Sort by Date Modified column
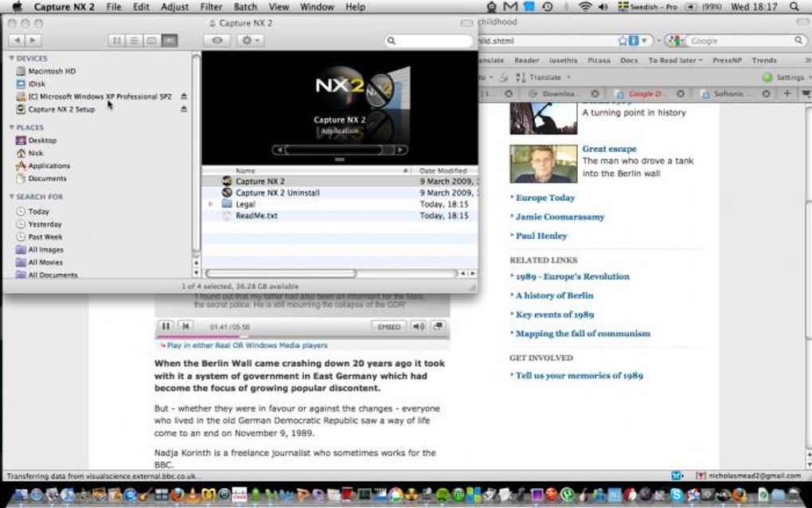This screenshot has height=508, width=812. 445,170
